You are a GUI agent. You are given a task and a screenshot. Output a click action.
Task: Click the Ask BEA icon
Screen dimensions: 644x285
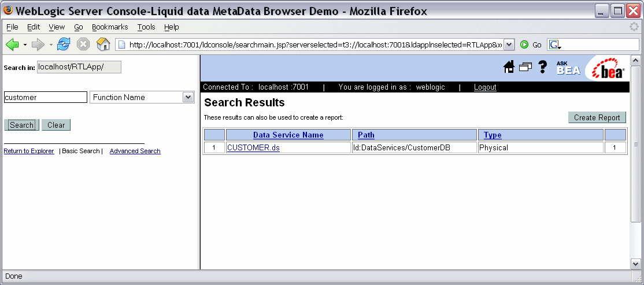tap(568, 68)
